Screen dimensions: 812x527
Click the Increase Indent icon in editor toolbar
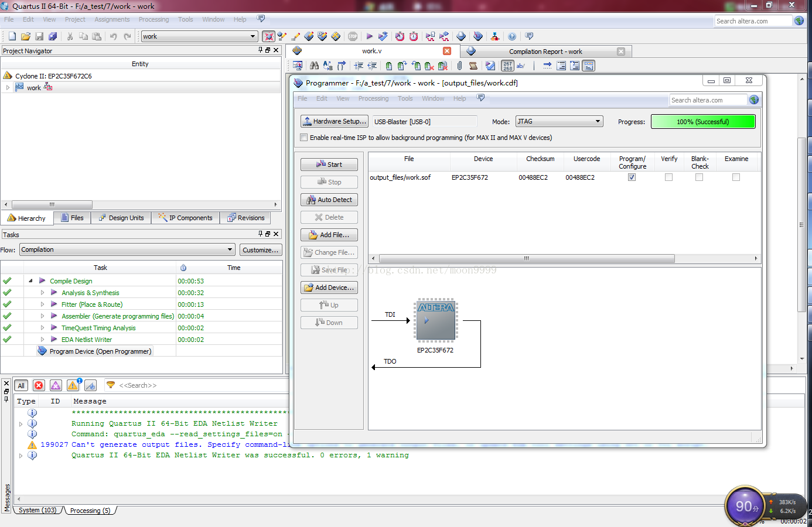click(359, 66)
